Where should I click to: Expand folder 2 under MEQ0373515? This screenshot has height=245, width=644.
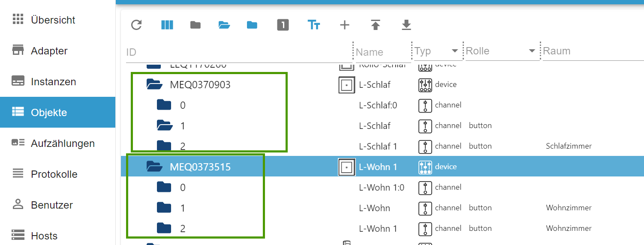(x=164, y=228)
